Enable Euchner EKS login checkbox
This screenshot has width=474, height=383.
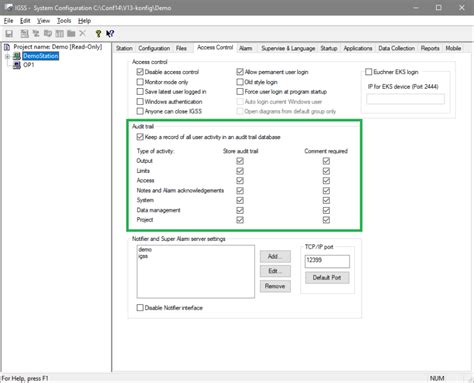369,72
